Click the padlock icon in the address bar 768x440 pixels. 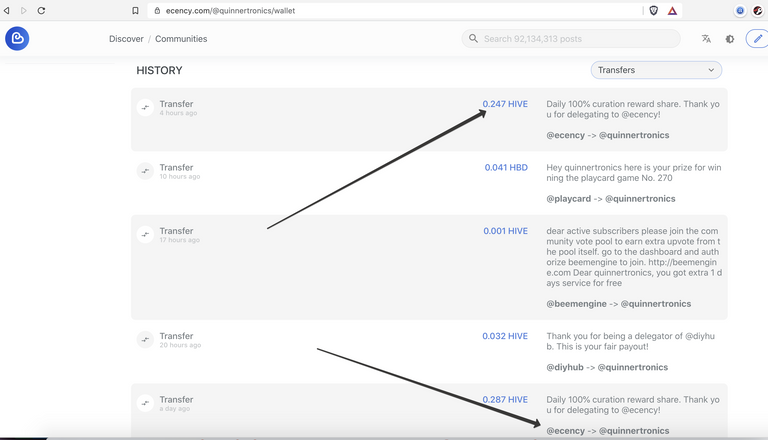(157, 10)
